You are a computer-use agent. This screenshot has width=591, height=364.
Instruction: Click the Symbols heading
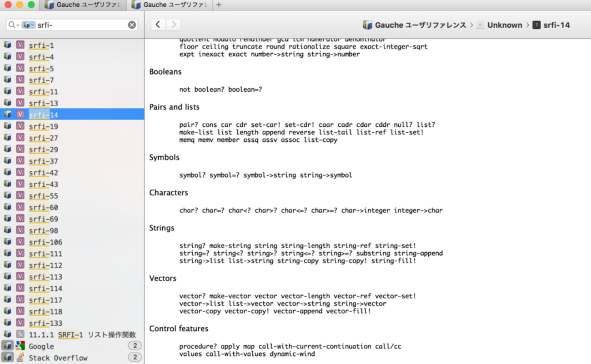(165, 158)
